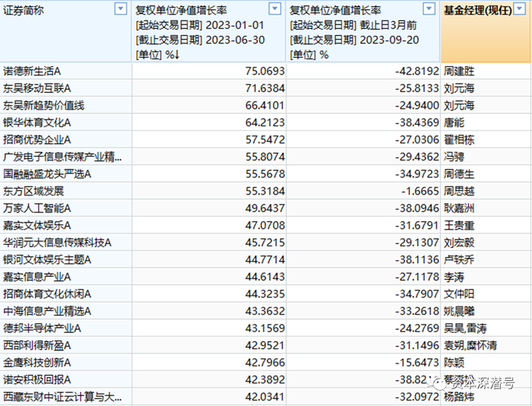Open filter dropdown for 证券简称 column
The image size is (532, 406).
(120, 9)
